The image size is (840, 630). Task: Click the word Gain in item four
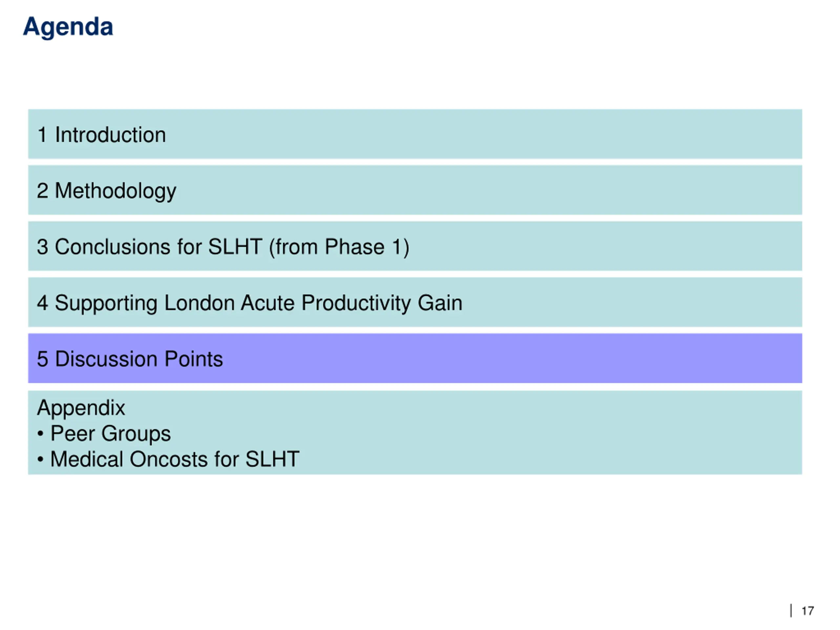pyautogui.click(x=440, y=303)
